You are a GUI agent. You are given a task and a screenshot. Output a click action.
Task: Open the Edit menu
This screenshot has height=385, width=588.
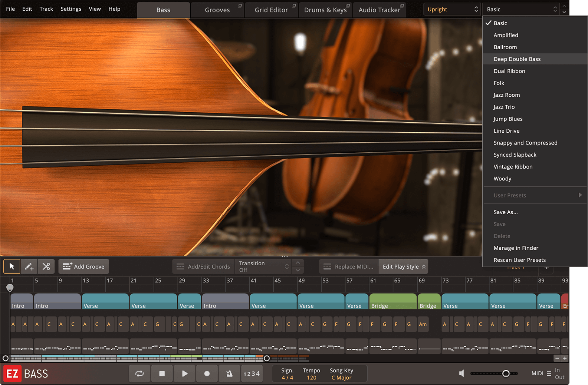pos(27,9)
